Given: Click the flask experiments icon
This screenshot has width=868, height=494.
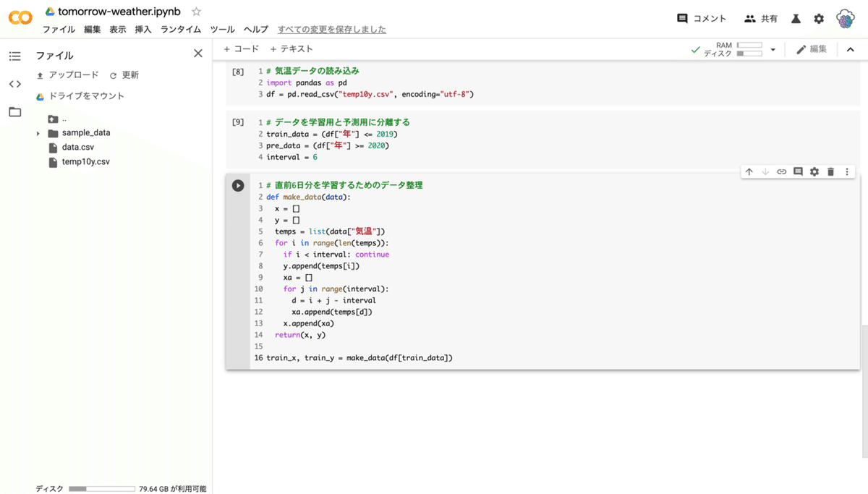Looking at the screenshot, I should [796, 19].
